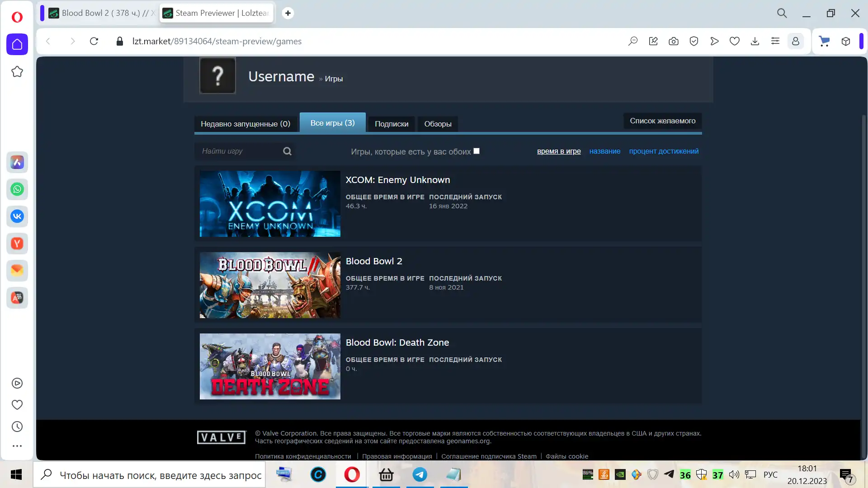Screen dimensions: 868x488
Task: Open translator icon in sidebar
Action: tap(17, 298)
